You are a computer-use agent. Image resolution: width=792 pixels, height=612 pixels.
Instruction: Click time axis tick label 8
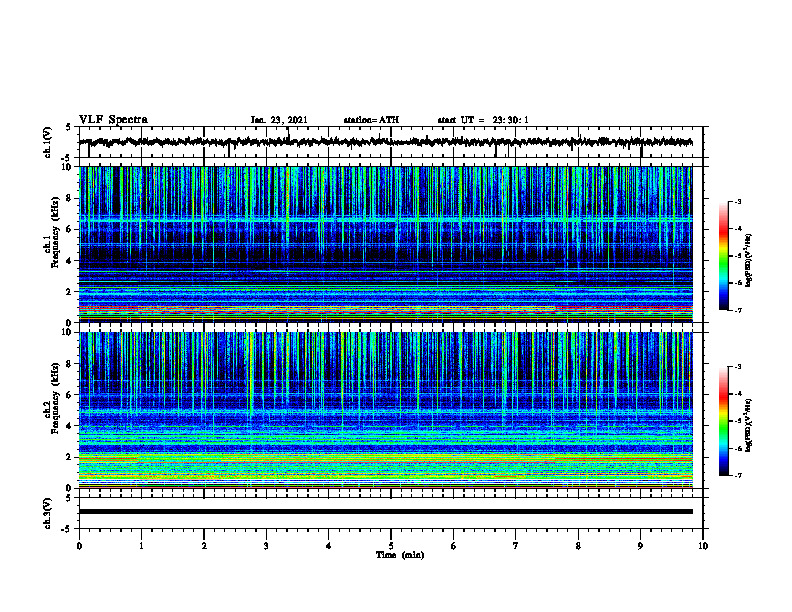point(578,546)
